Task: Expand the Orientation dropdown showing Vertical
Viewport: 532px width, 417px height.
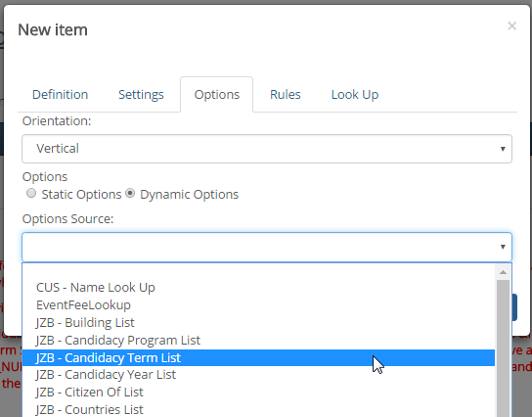Action: (x=267, y=149)
